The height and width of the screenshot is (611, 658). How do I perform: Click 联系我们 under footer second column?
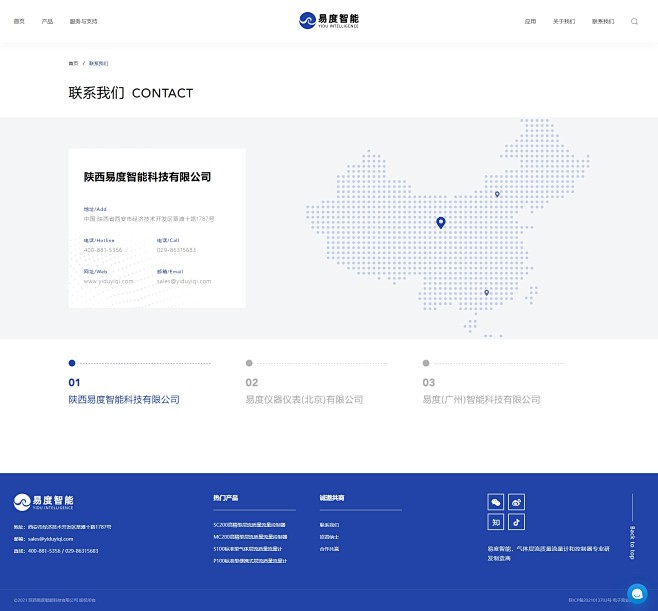[x=329, y=525]
